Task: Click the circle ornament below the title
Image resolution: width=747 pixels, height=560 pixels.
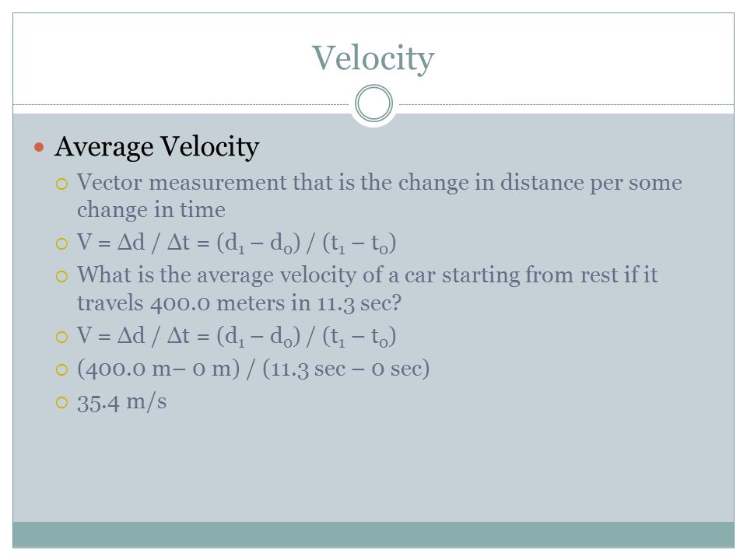Action: tap(374, 103)
